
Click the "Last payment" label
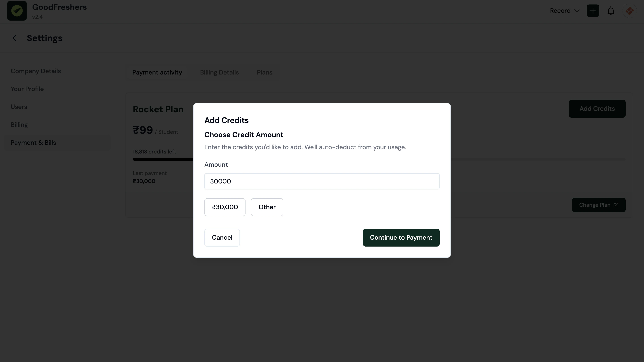[x=150, y=173]
